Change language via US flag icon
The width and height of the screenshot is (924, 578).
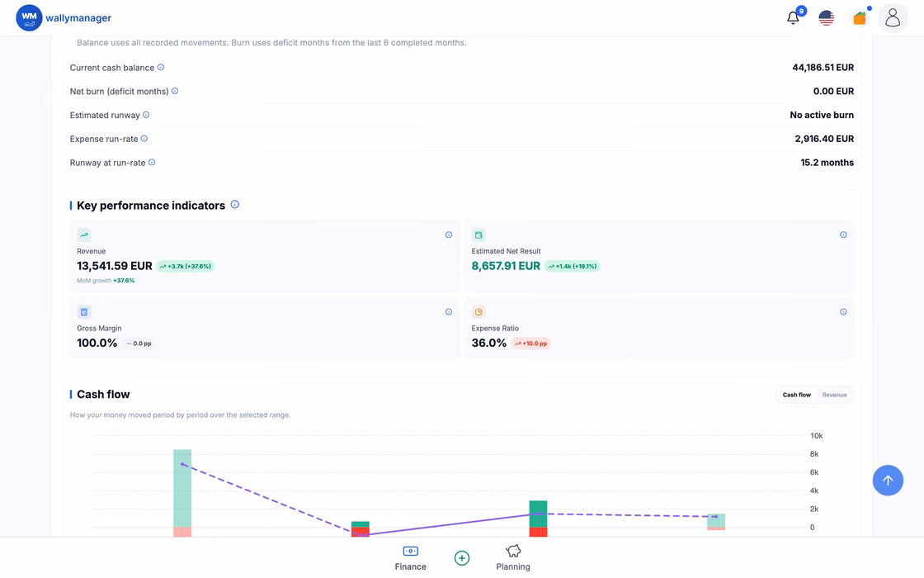point(826,17)
